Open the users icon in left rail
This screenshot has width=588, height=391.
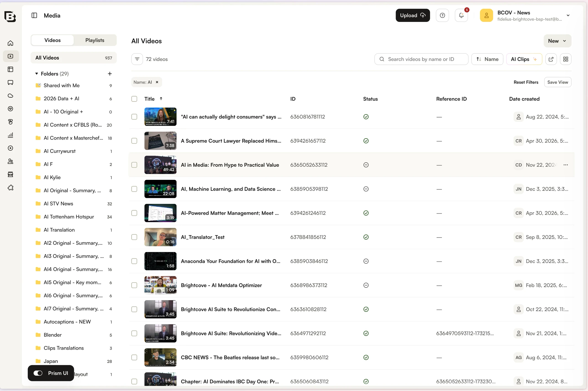10,161
